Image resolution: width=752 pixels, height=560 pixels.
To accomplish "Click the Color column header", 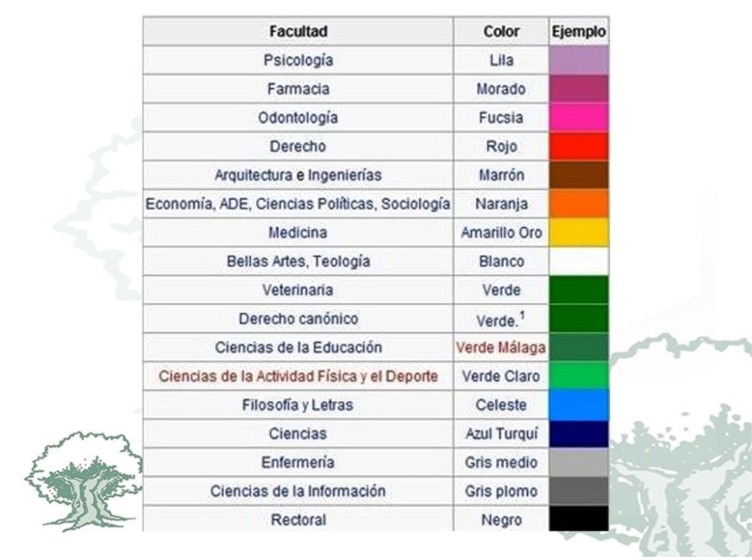I will 501,32.
